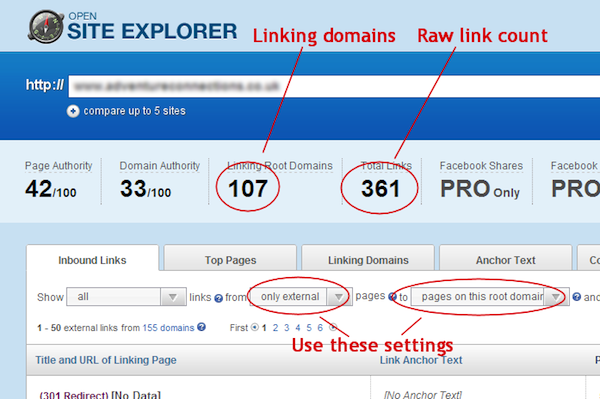
Task: Click the plus icon beside compare sites
Action: tap(73, 111)
